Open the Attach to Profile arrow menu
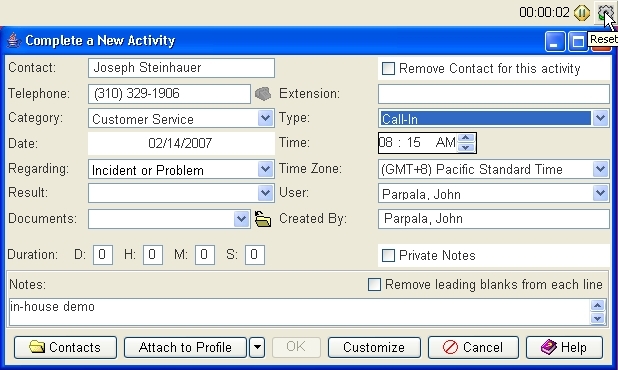618x370 pixels. click(x=257, y=347)
